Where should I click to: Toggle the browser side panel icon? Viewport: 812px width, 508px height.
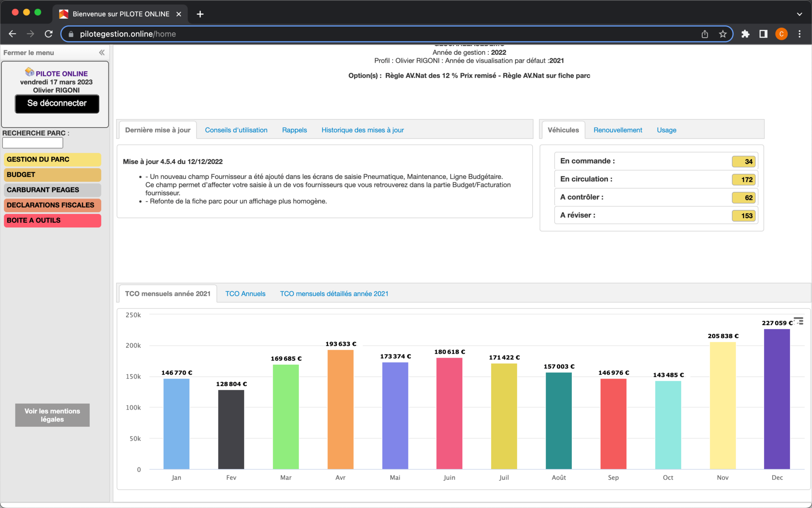tap(763, 34)
